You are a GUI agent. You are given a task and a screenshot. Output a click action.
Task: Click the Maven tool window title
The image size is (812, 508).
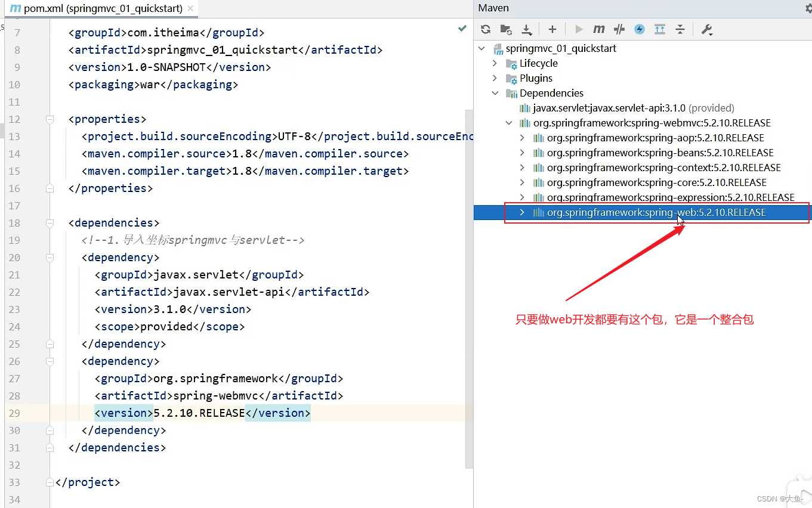click(x=493, y=8)
